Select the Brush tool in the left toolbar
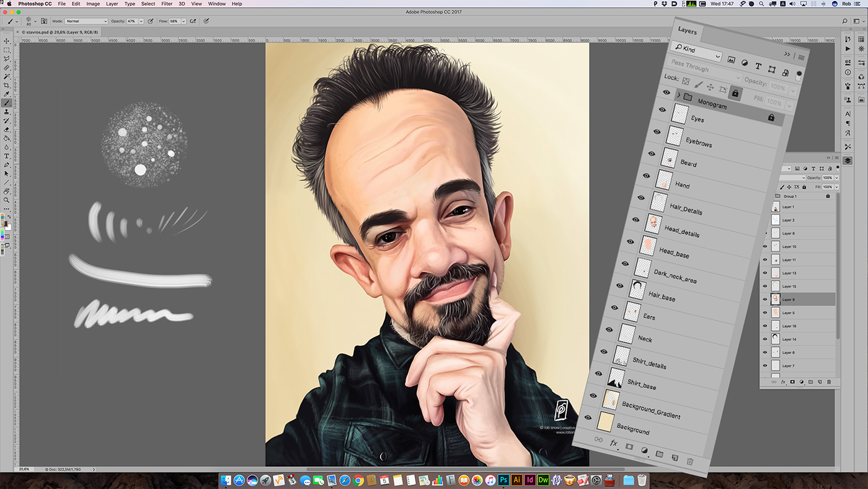The width and height of the screenshot is (868, 489). click(7, 103)
